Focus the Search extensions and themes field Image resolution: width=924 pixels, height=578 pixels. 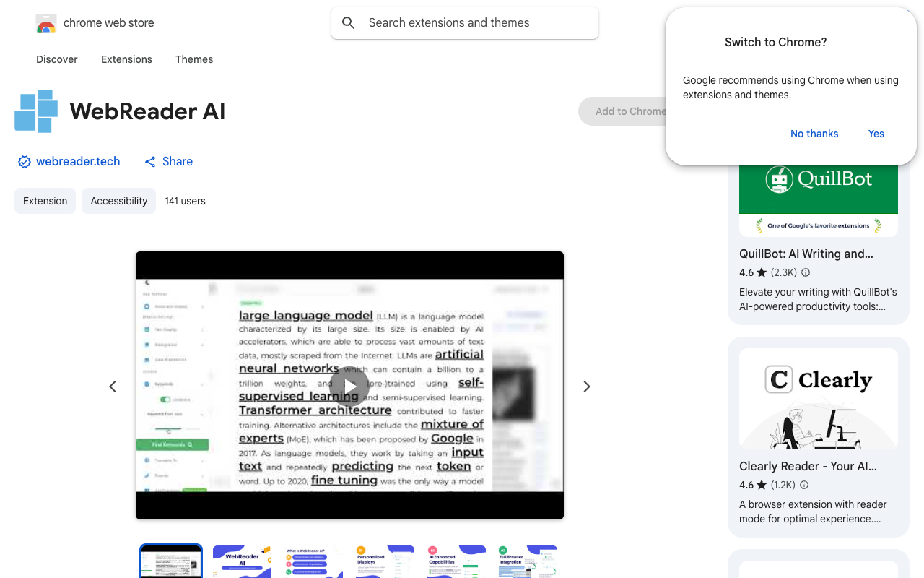[x=465, y=23]
